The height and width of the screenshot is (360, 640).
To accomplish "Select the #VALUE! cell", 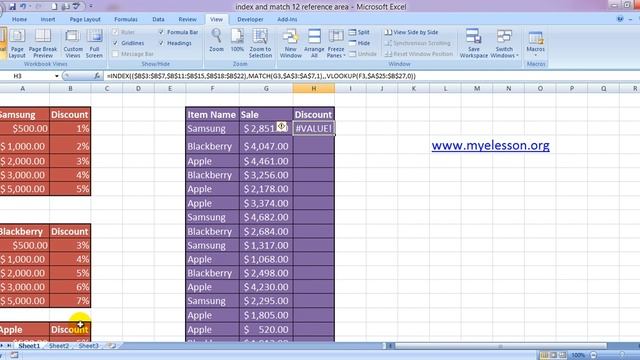I will (x=313, y=129).
